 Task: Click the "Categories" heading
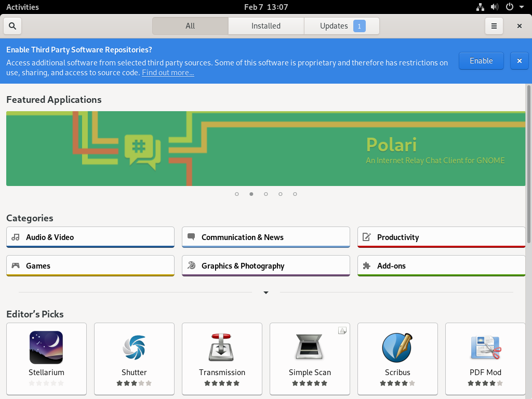pos(30,218)
